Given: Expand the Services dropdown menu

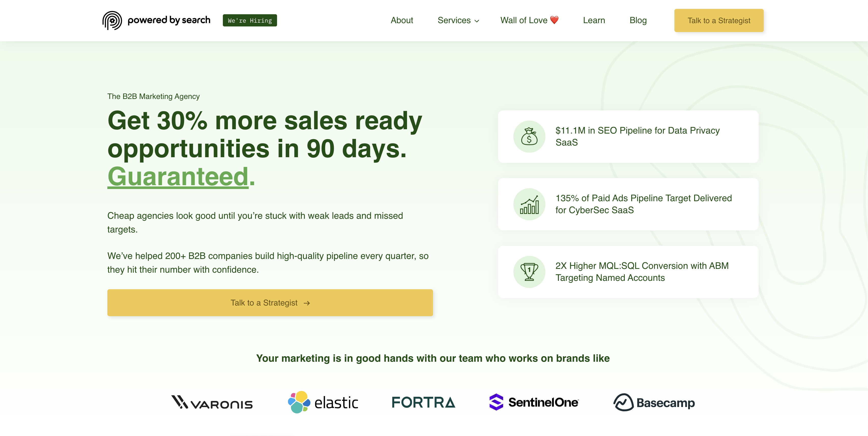Looking at the screenshot, I should pyautogui.click(x=458, y=20).
